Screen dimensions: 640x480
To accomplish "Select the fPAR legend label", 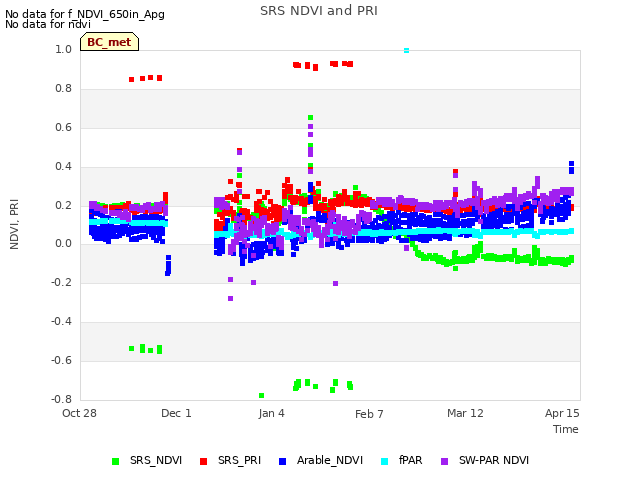I will 411,460.
